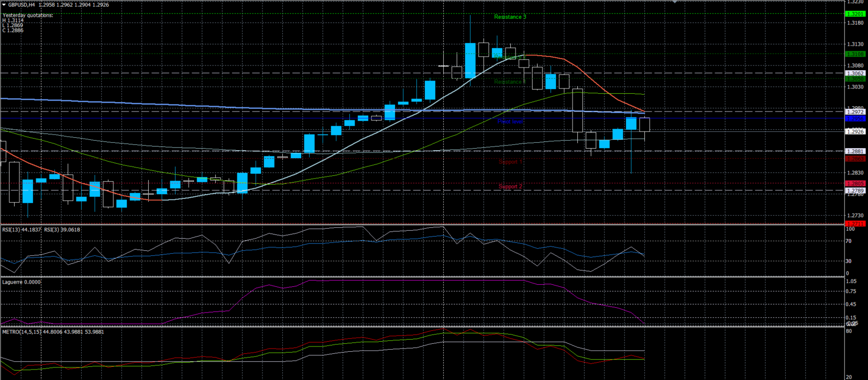Click the current price 1.2926 tag
Image resolution: width=868 pixels, height=380 pixels.
coord(855,131)
